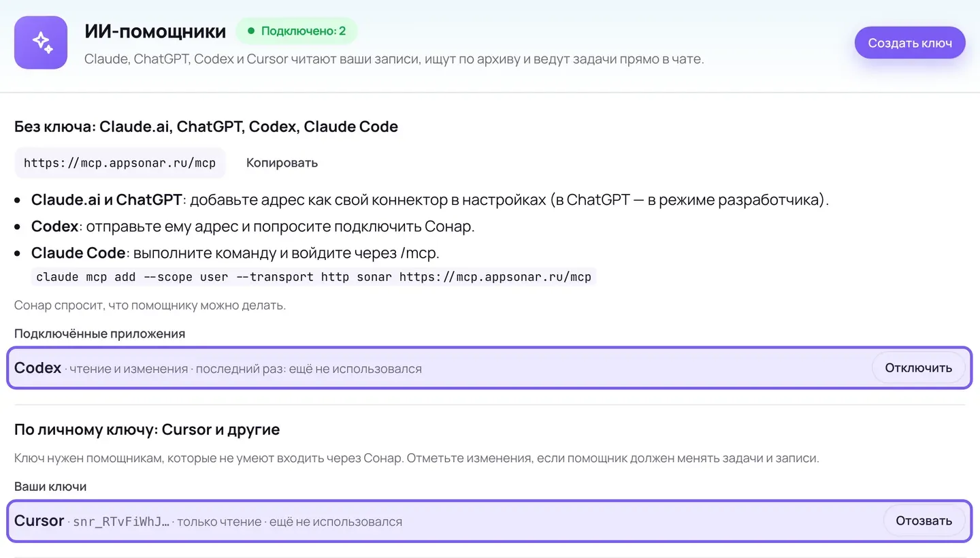Copy the MCP address with Копировать
The image size is (980, 558).
[x=282, y=163]
